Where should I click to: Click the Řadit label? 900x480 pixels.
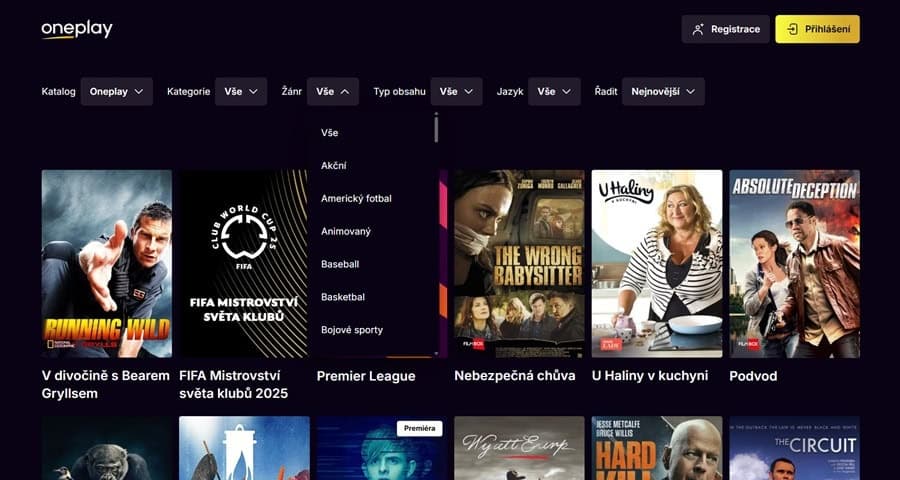[x=606, y=91]
